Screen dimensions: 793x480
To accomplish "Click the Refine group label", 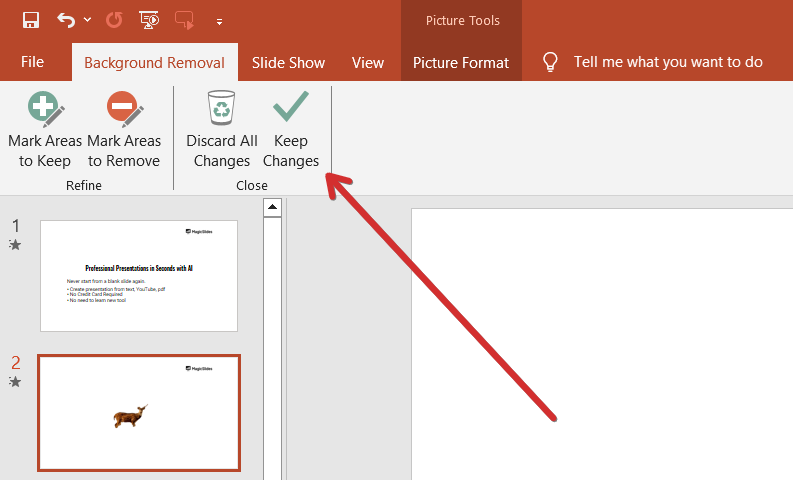I will (x=84, y=186).
